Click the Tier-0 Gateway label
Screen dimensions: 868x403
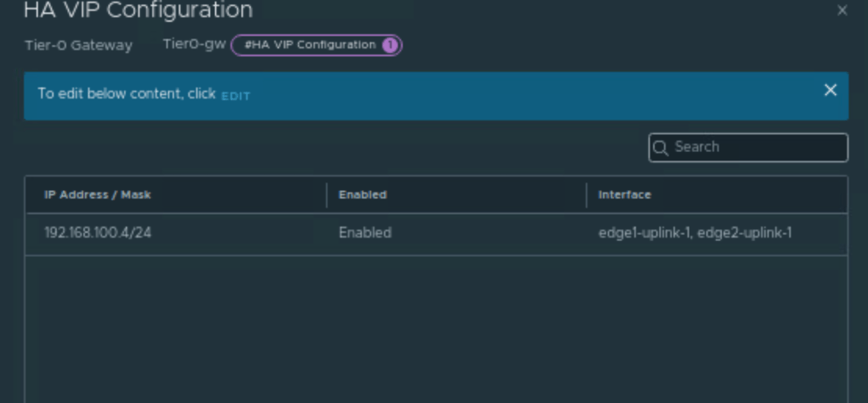click(x=78, y=46)
